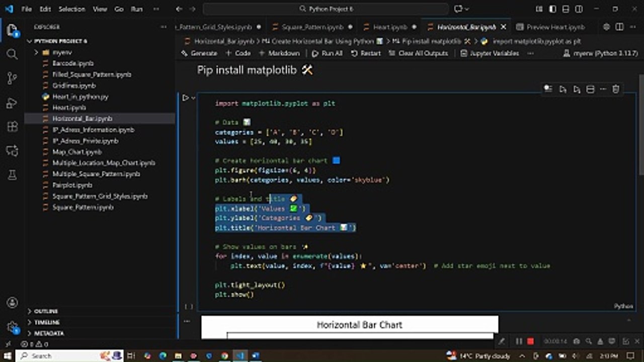Click the Split Editor Right icon

pyautogui.click(x=619, y=27)
